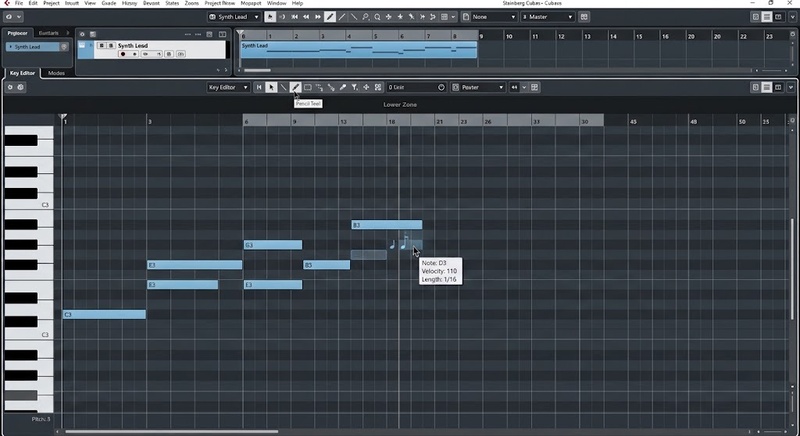800x436 pixels.
Task: Open the top-left configuration dropdown arrow
Action: 19,17
